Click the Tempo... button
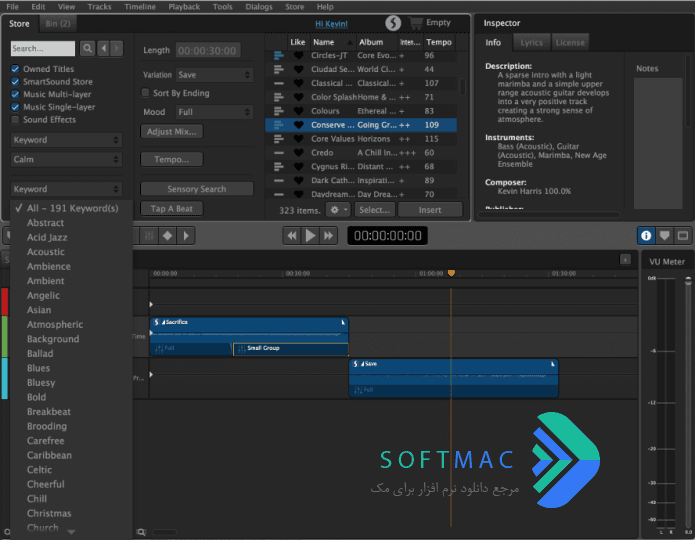695x540 pixels. tap(172, 160)
